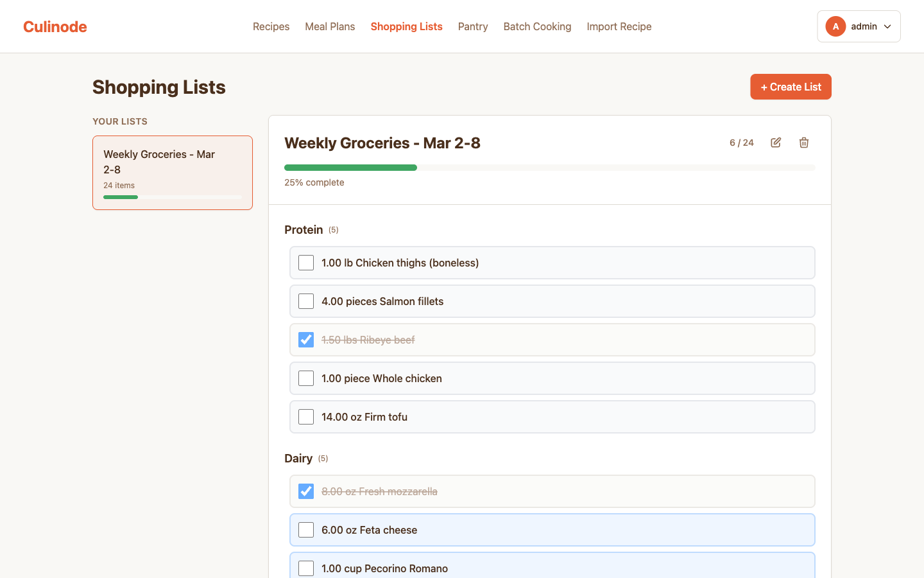
Task: Open the Meal Plans section
Action: 330,26
